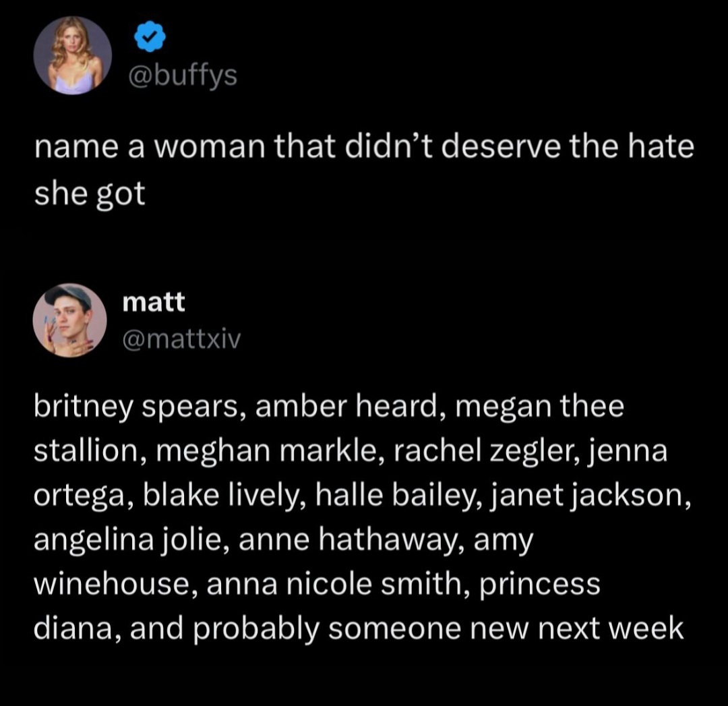728x706 pixels.
Task: Click the words "she got" in the post
Action: tap(90, 194)
